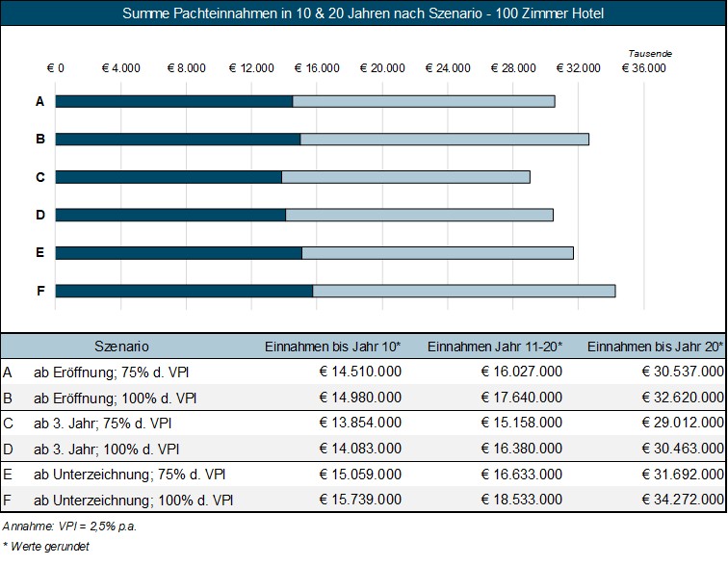Click the 'Einnahmen bis Jahr 10*' column header

tap(333, 347)
